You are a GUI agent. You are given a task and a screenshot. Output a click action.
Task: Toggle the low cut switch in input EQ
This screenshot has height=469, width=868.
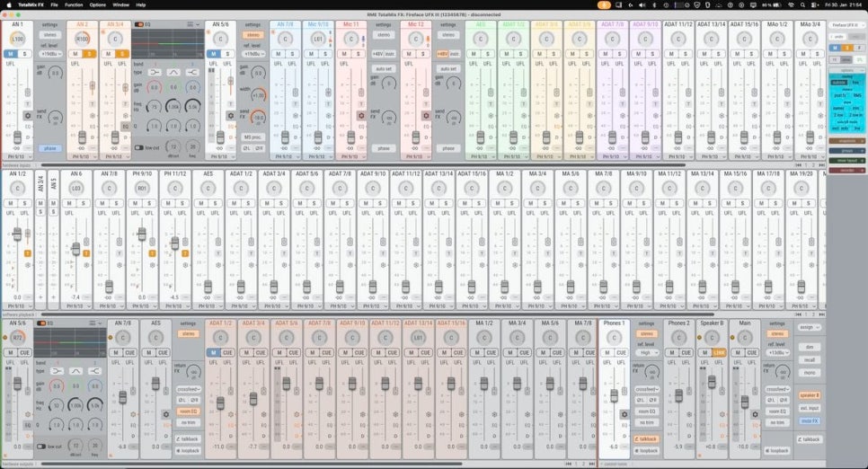coord(140,147)
